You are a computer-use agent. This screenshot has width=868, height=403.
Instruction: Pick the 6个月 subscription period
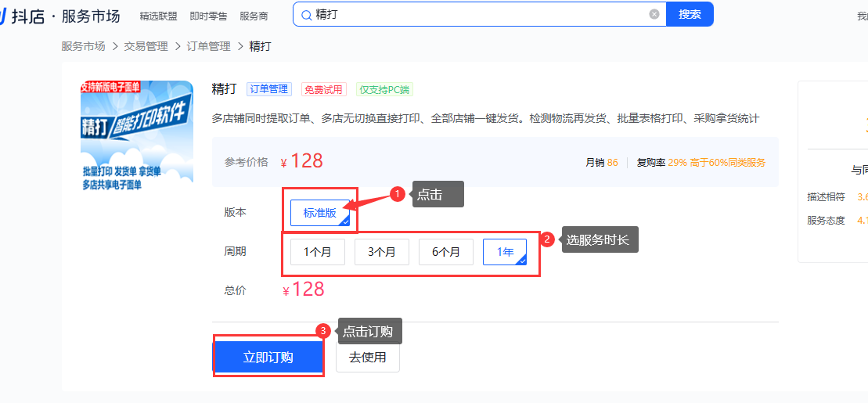tap(446, 252)
